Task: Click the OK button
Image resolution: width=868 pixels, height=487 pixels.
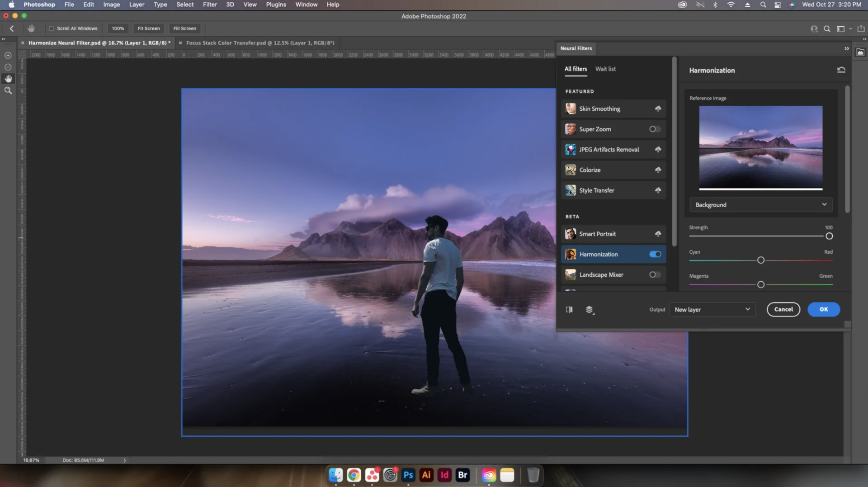Action: pos(824,310)
